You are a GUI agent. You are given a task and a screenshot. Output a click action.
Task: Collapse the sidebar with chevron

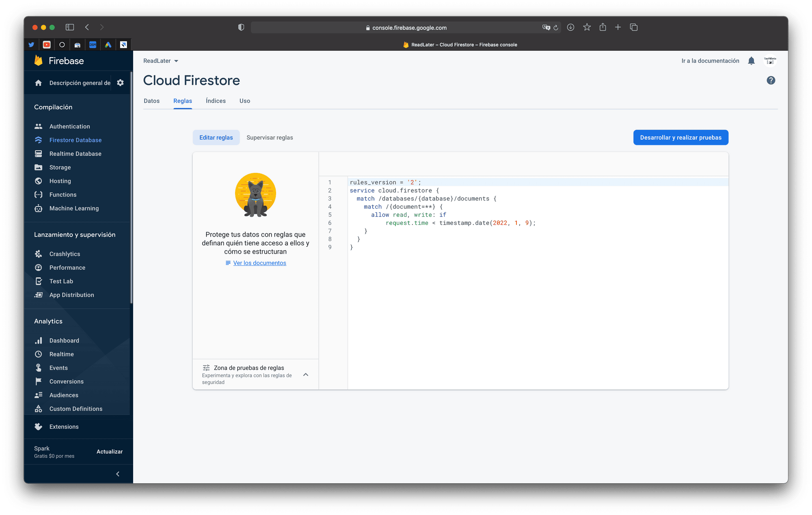point(118,474)
